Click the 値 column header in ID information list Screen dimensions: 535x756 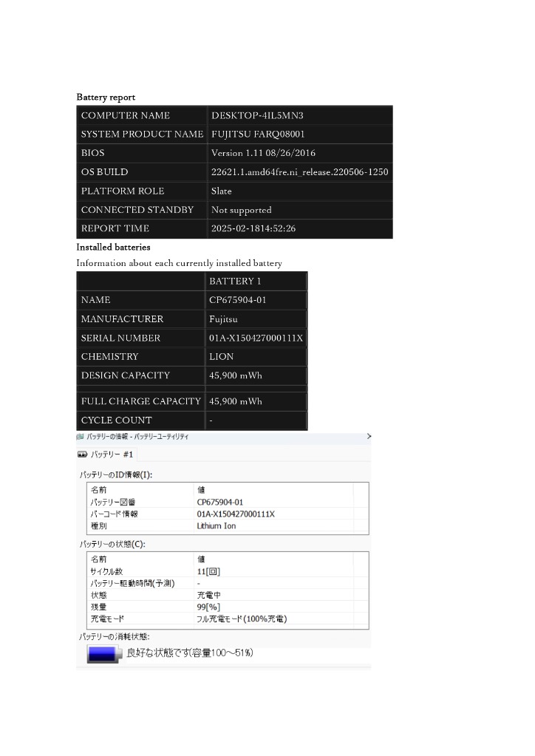click(x=201, y=490)
